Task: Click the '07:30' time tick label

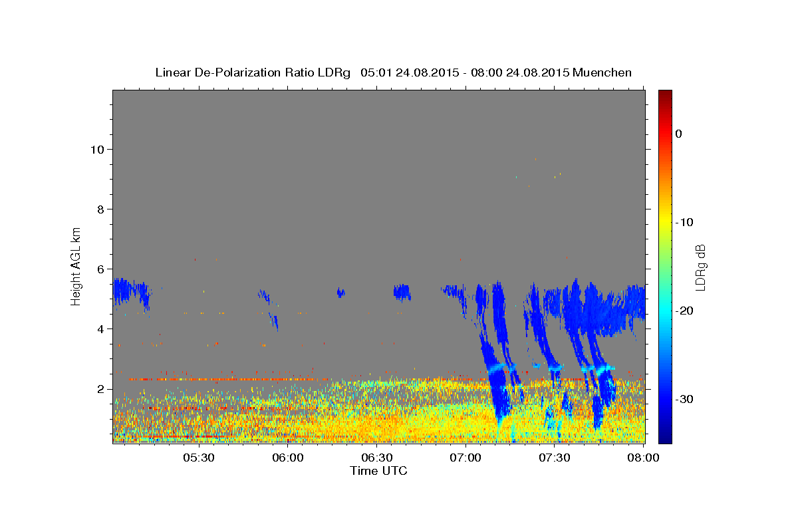Action: point(554,458)
